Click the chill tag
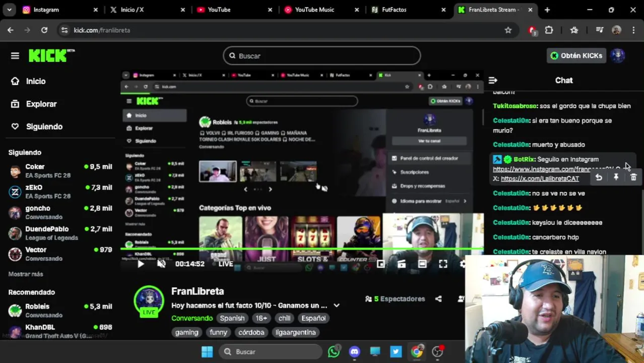 (285, 318)
